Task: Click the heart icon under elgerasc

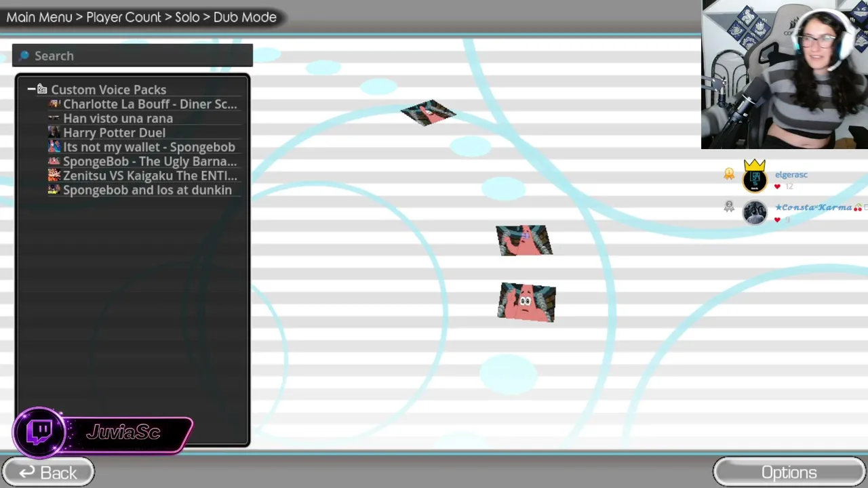Action: click(777, 186)
